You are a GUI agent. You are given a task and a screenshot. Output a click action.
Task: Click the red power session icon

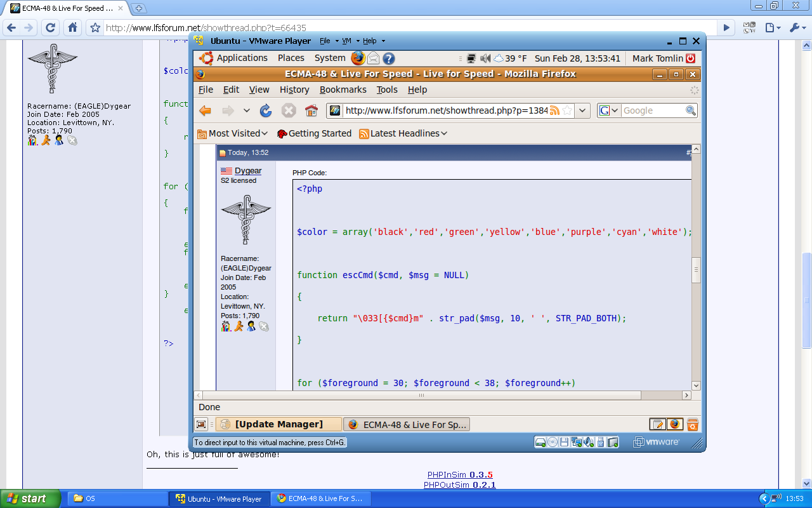click(x=691, y=58)
